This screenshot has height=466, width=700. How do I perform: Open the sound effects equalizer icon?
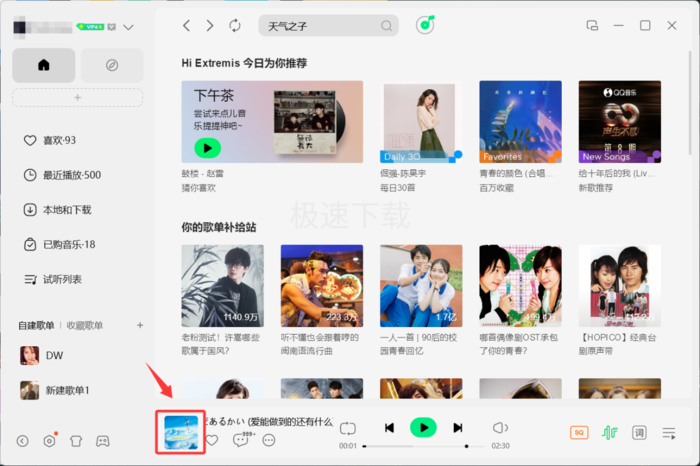(x=610, y=433)
